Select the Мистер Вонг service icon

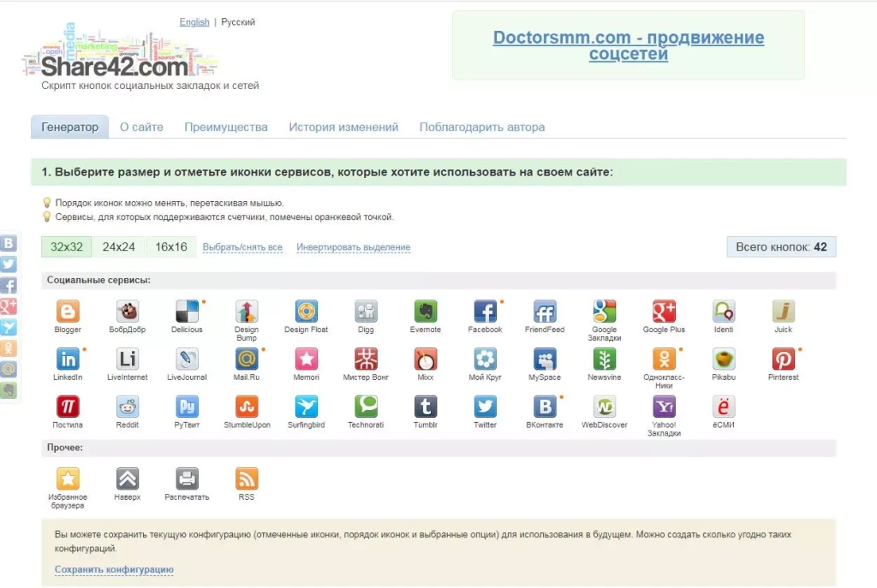[x=366, y=359]
